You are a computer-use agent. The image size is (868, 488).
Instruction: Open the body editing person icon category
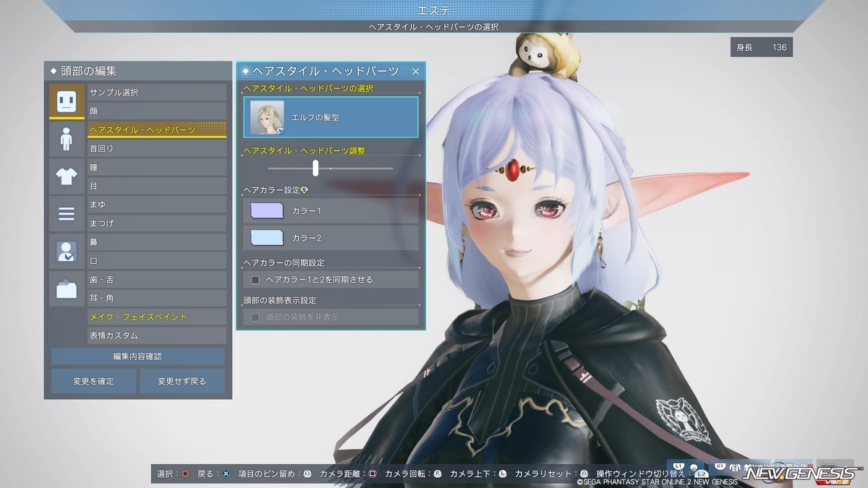pos(67,139)
